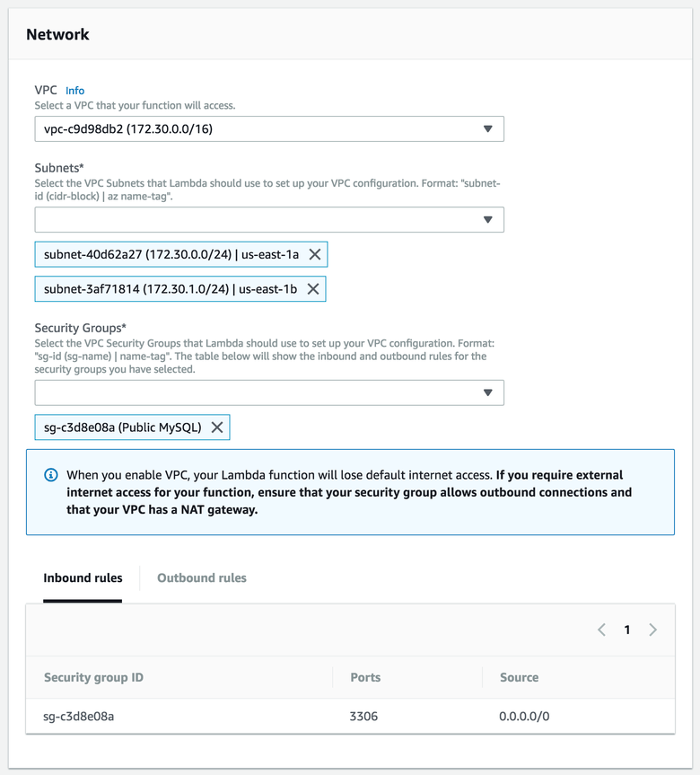Image resolution: width=700 pixels, height=775 pixels.
Task: Select the sg-c3d8e08a table cell
Action: [79, 717]
